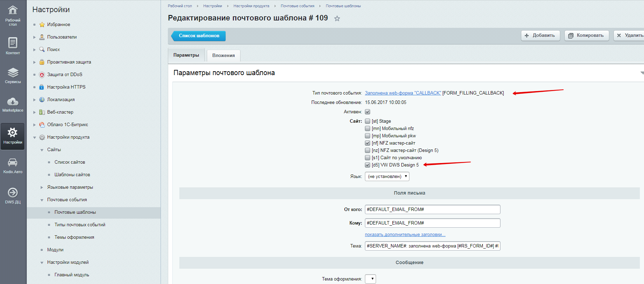Select Список сайтов tree item
644x284 pixels.
coord(70,162)
